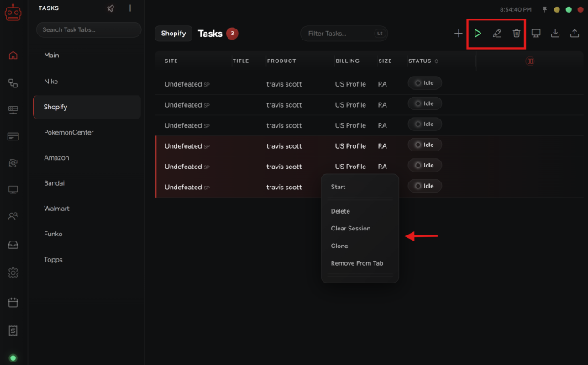Click the Shopify label button above table
The height and width of the screenshot is (365, 588).
(x=173, y=34)
